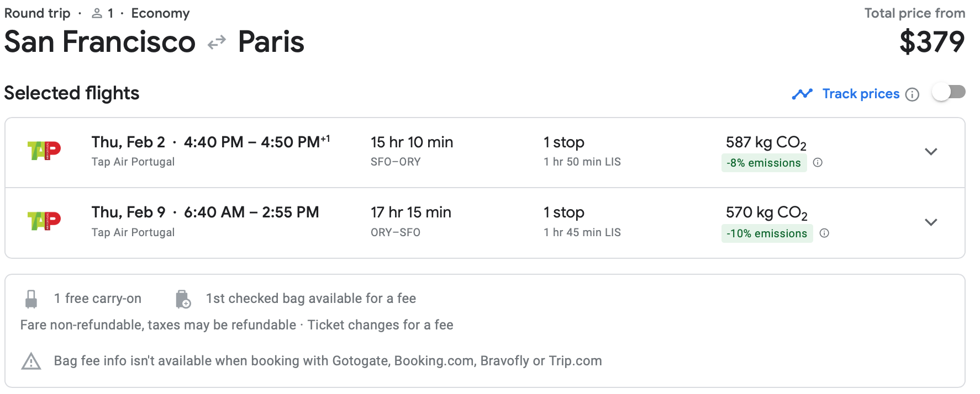Select the Thu, Feb 9 return flight row
This screenshot has height=394, width=980.
[x=485, y=223]
